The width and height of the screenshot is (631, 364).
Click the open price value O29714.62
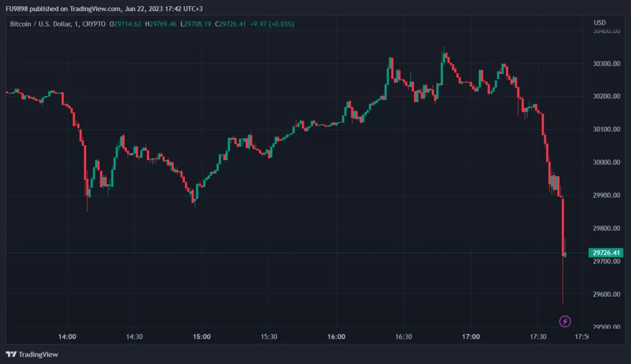pyautogui.click(x=125, y=24)
